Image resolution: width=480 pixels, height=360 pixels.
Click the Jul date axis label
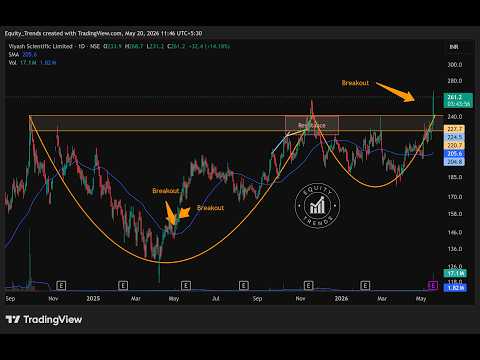pyautogui.click(x=216, y=299)
